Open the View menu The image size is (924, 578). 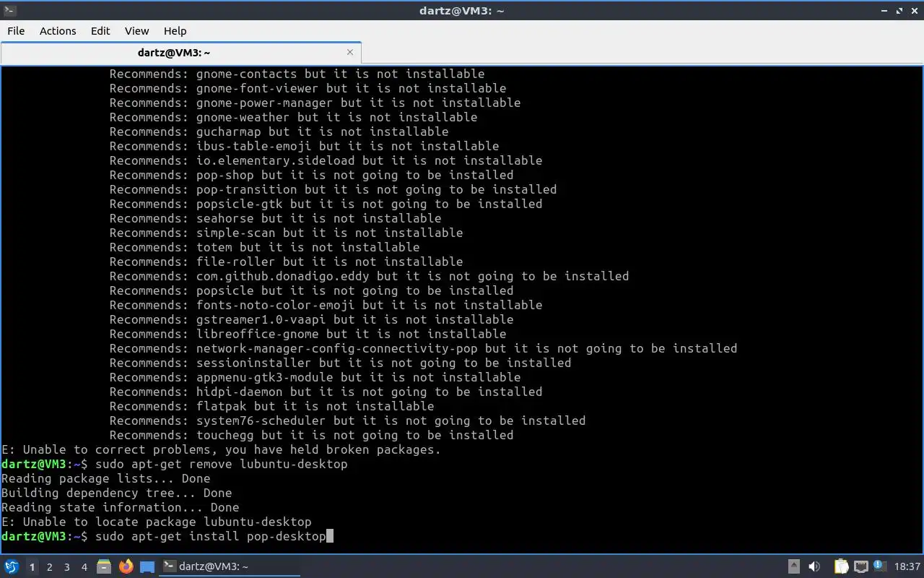(x=136, y=31)
